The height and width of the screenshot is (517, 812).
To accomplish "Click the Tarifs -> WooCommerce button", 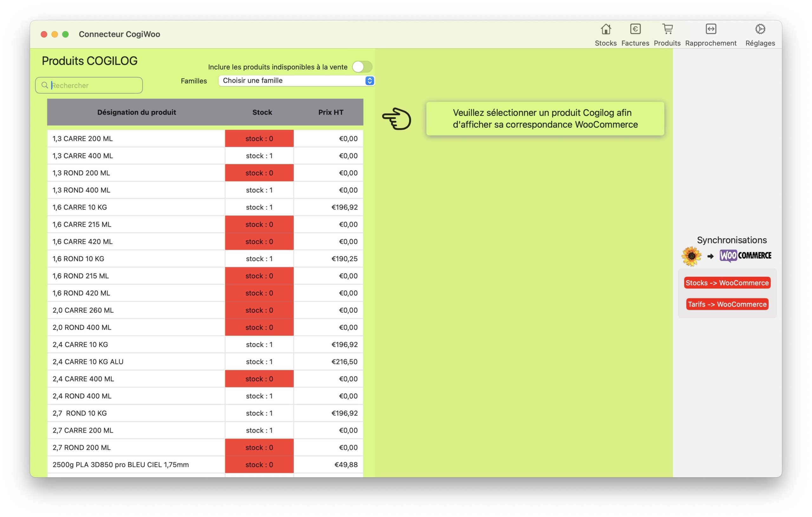I will (x=727, y=304).
